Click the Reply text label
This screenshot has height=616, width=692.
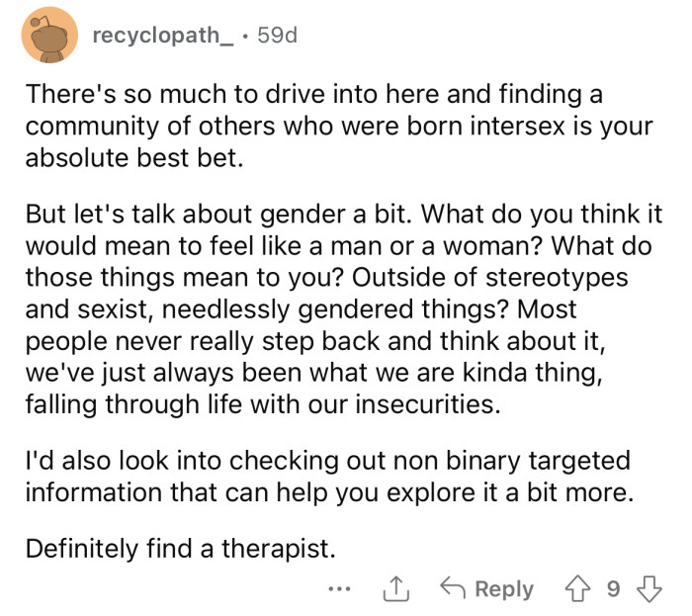click(504, 589)
